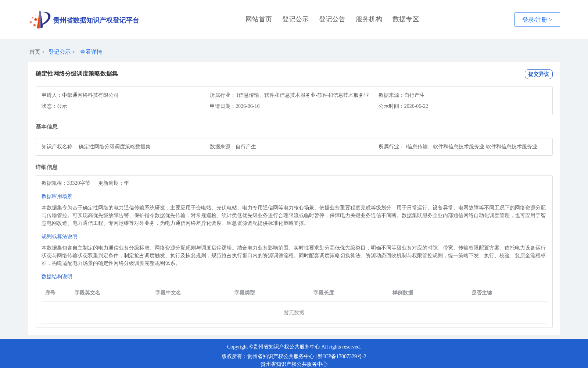Click the 规则或算法说明 subheading
Screen dimensions: 588x368
click(60, 236)
